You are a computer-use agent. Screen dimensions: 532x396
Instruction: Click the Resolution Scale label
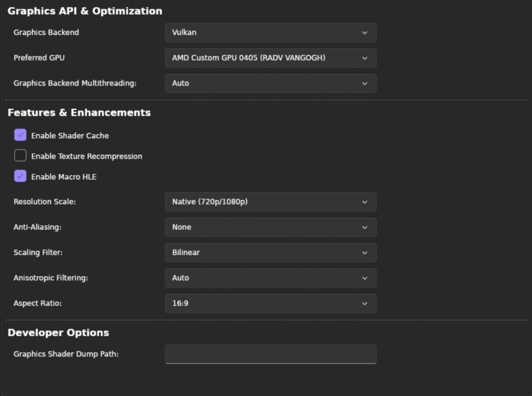(x=45, y=202)
